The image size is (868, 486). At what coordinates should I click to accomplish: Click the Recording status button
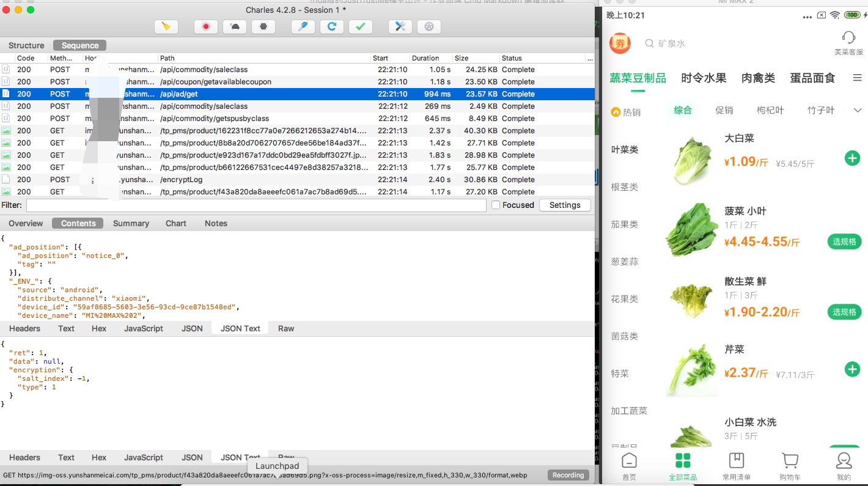[568, 475]
